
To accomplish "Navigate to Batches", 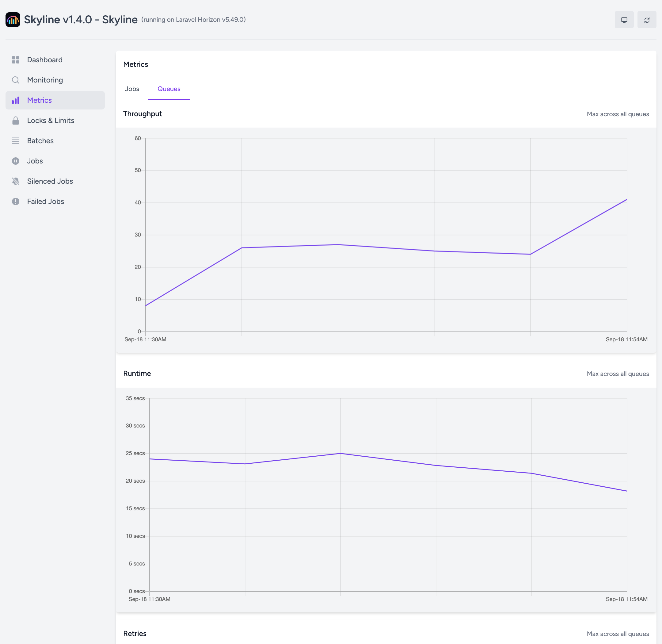I will 55,141.
